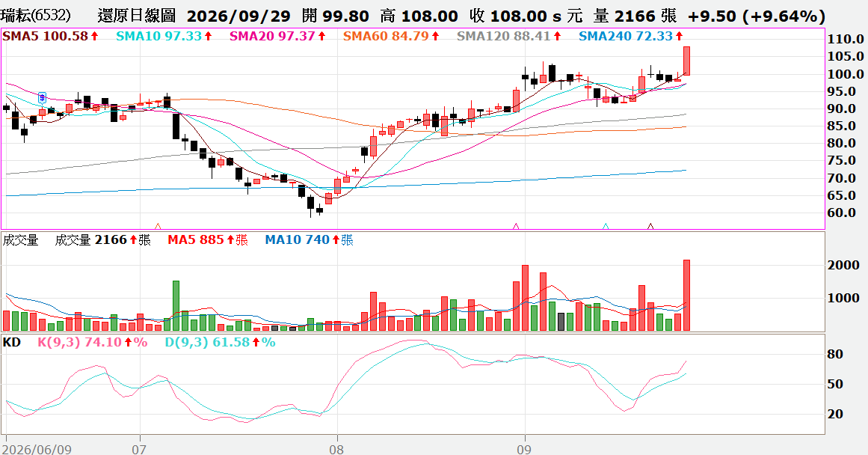Click the change value +9.50 (+9.64%)
This screenshot has height=455, width=868.
click(x=756, y=16)
